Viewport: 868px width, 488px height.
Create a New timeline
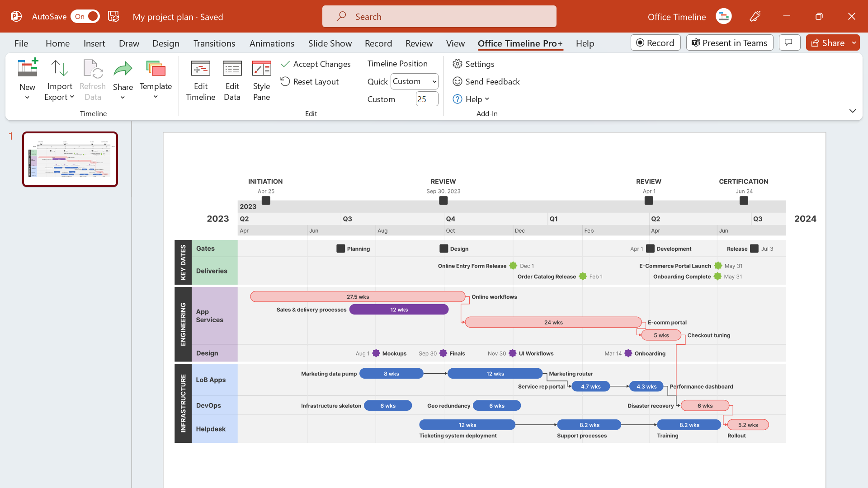[27, 79]
